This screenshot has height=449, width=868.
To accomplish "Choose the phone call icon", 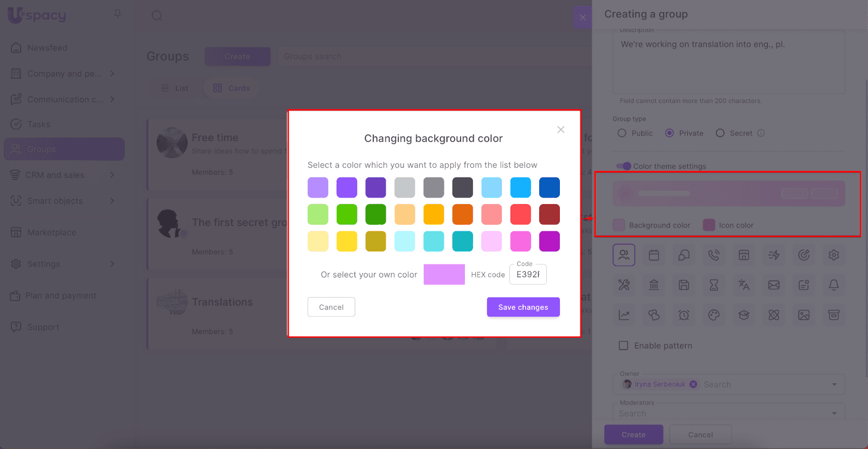I will click(x=714, y=255).
